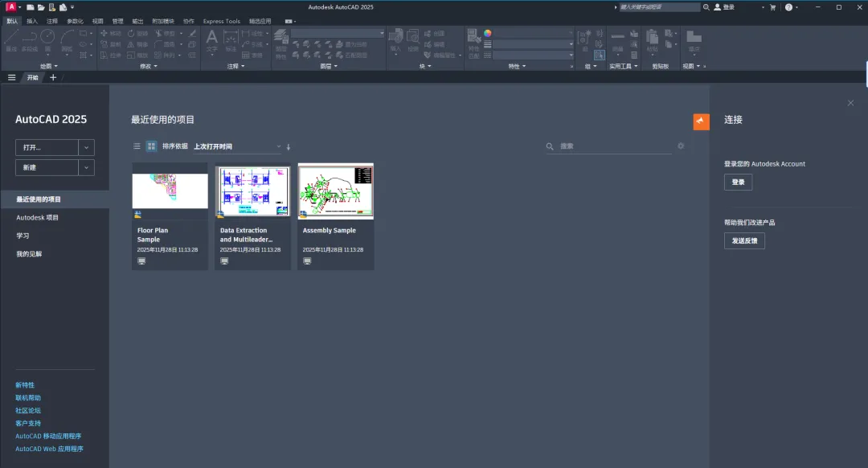Select the Line (直线) draw tool
Viewport: 868px width, 468px height.
tap(11, 40)
